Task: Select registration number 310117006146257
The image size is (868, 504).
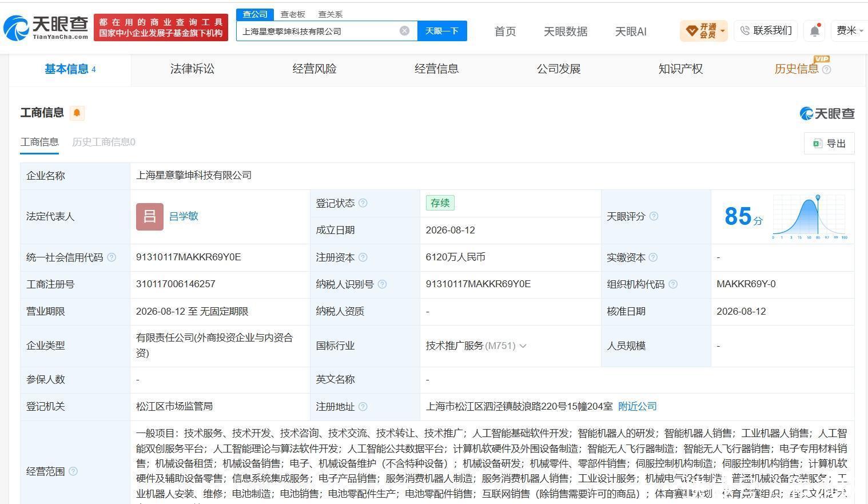Action: pyautogui.click(x=176, y=284)
